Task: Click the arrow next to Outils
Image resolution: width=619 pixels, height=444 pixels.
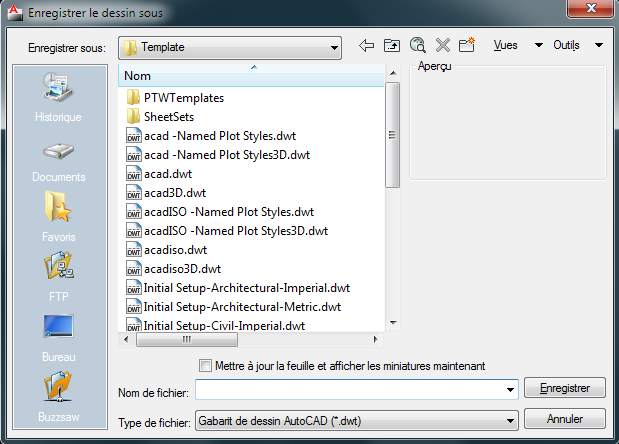Action: pos(598,45)
